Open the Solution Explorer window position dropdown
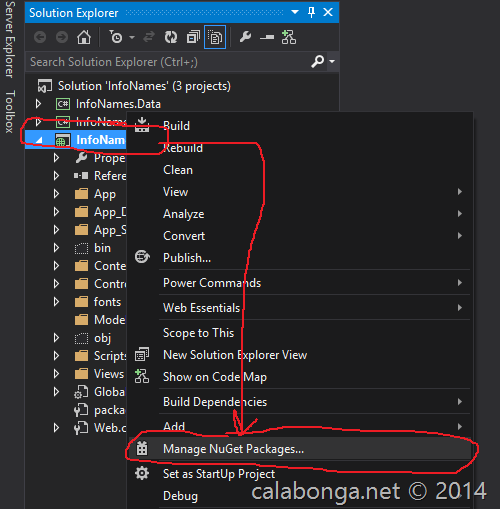500x509 pixels. coord(295,12)
